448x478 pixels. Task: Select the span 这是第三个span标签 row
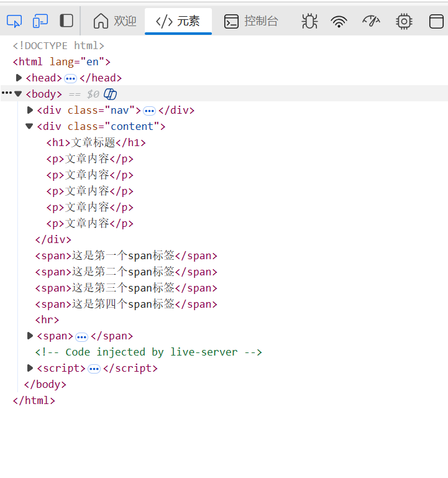click(126, 288)
